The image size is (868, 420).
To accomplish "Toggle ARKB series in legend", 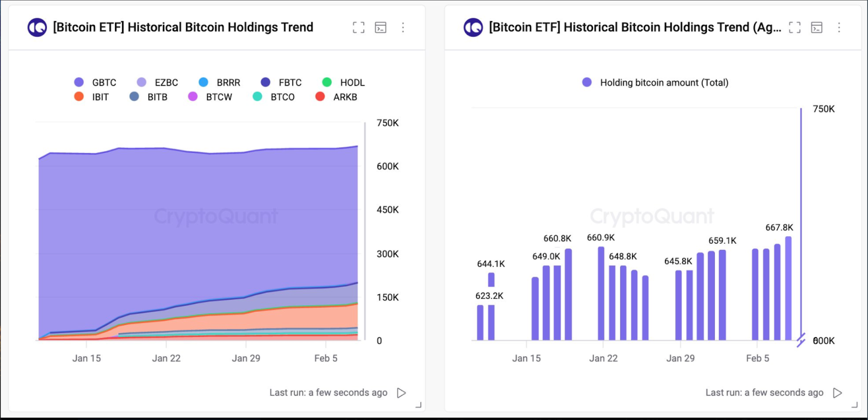I will (336, 97).
